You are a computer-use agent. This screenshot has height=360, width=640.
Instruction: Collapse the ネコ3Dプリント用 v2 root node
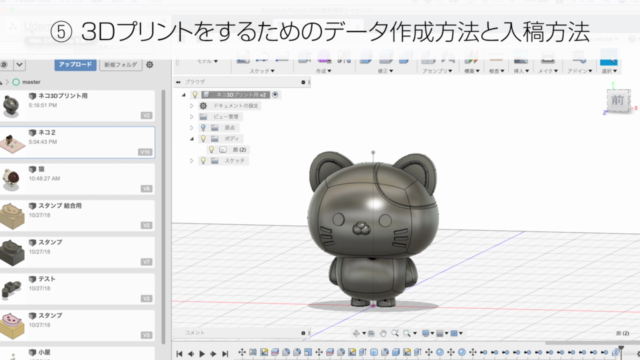pos(184,95)
